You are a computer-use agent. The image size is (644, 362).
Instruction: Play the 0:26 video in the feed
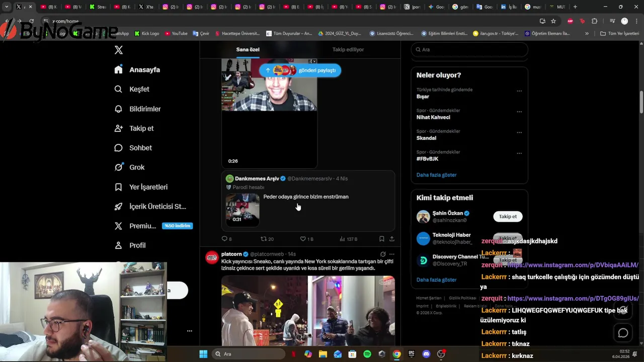coord(269,113)
